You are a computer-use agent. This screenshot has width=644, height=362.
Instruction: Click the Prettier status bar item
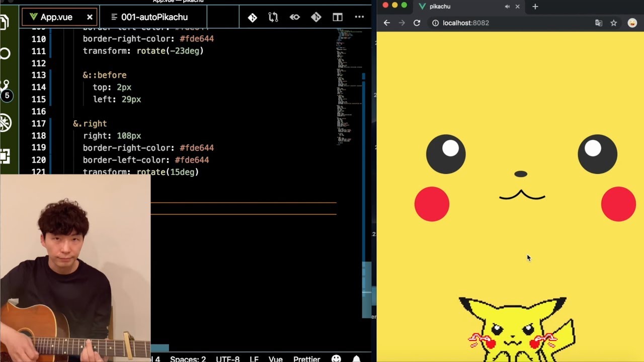pos(307,359)
